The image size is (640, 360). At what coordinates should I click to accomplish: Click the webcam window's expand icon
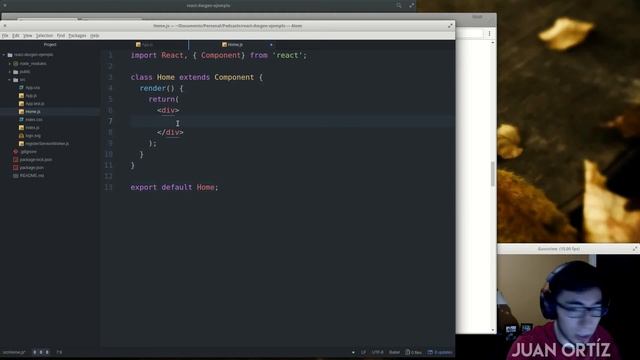coord(635,249)
